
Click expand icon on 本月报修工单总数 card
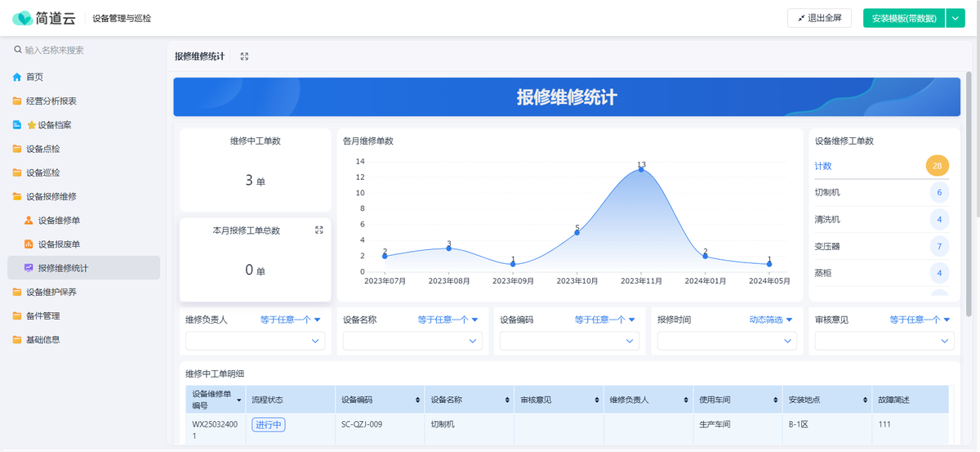pos(319,230)
